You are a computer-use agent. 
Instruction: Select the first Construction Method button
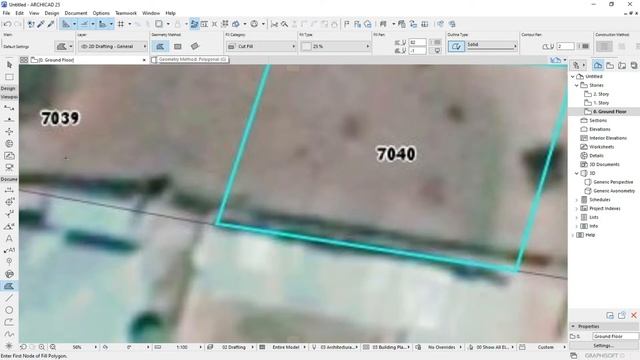point(604,46)
